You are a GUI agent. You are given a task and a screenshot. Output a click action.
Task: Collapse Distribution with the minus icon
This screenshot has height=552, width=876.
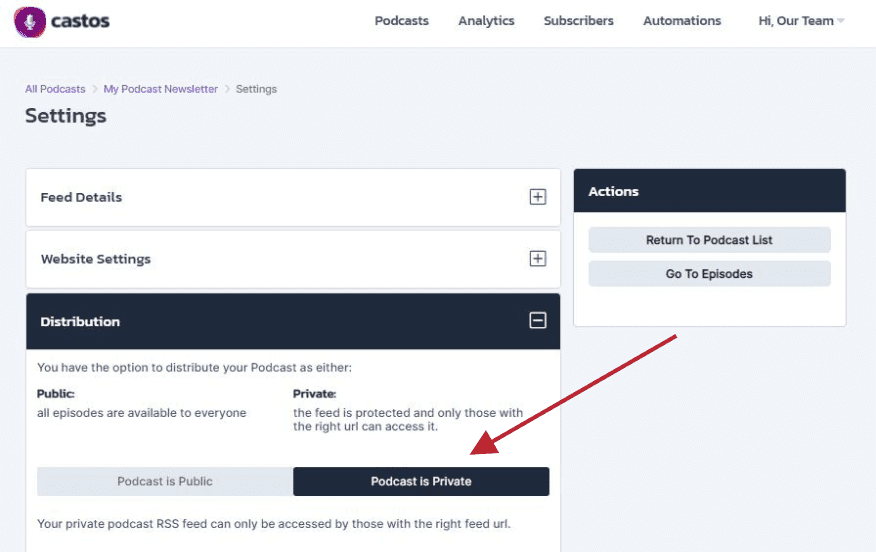[x=537, y=321]
